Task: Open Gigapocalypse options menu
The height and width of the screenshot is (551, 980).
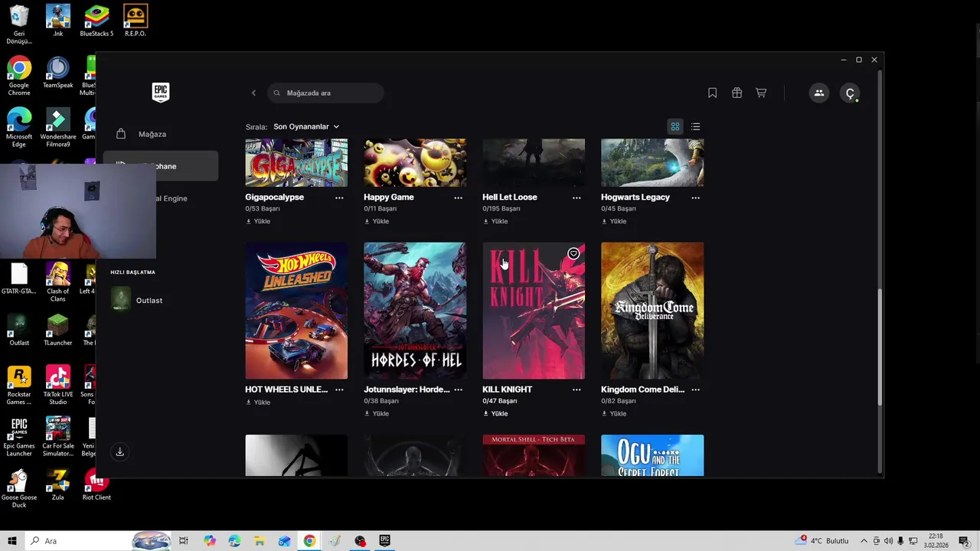Action: [x=339, y=197]
